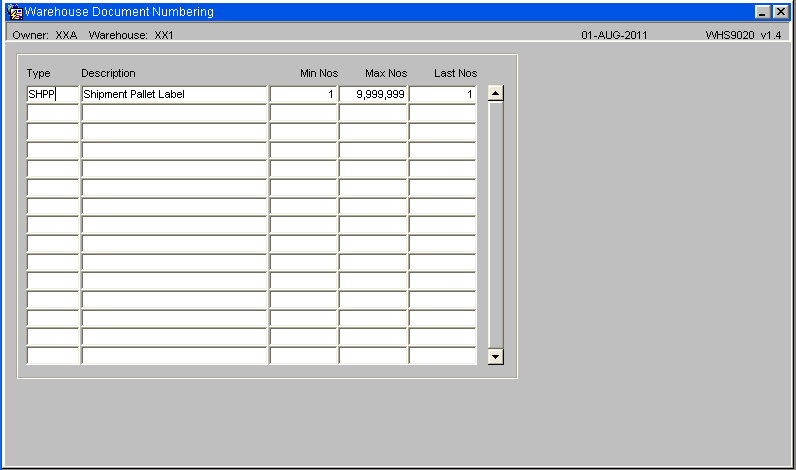Screen dimensions: 796x470
Task: Click the Warehouse Document Numbering window icon
Action: click(x=15, y=12)
